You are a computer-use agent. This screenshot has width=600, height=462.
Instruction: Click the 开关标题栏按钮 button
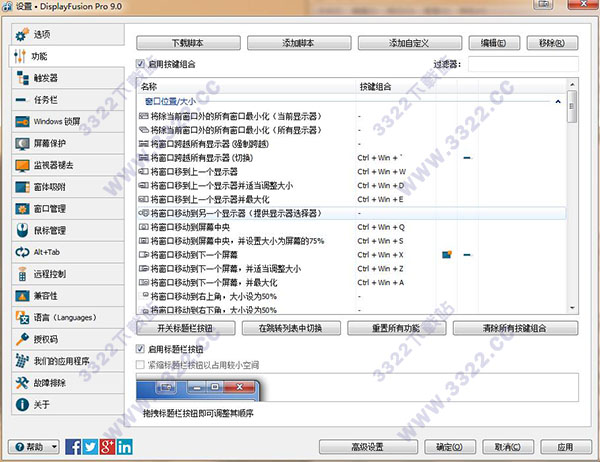coord(186,328)
